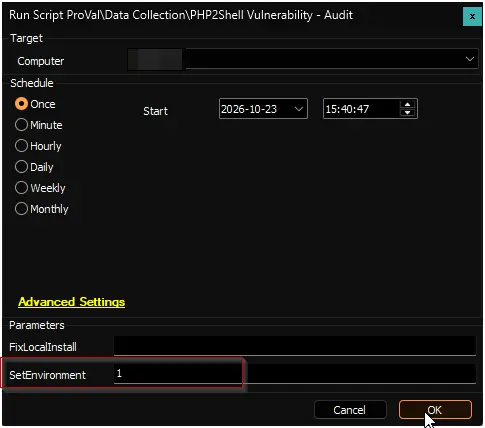Close the Run Script dialog
Screen dimensions: 485x428
(x=472, y=16)
